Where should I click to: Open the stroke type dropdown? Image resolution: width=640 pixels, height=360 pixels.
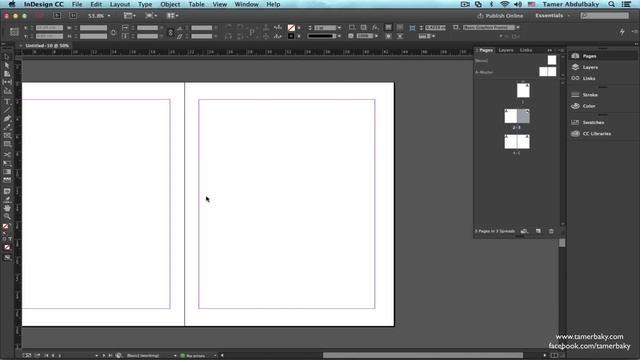pos(339,36)
